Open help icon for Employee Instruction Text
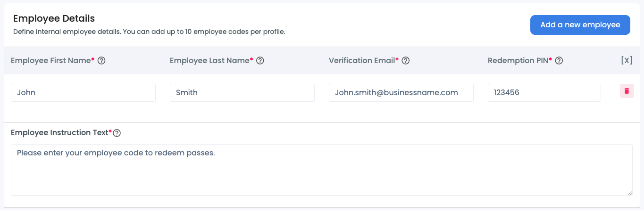Screen dimensions: 644x210 117,133
